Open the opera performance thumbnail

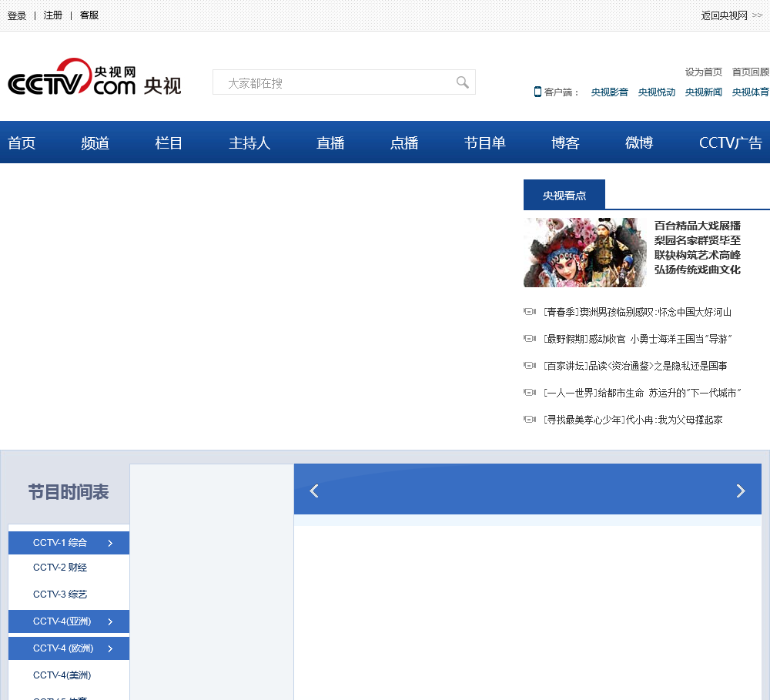coord(584,253)
